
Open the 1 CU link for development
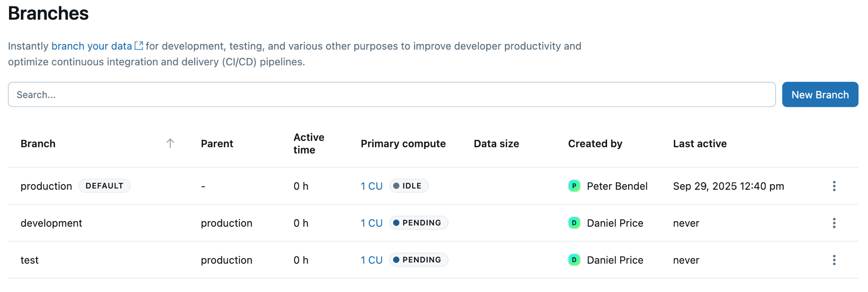[x=372, y=223]
